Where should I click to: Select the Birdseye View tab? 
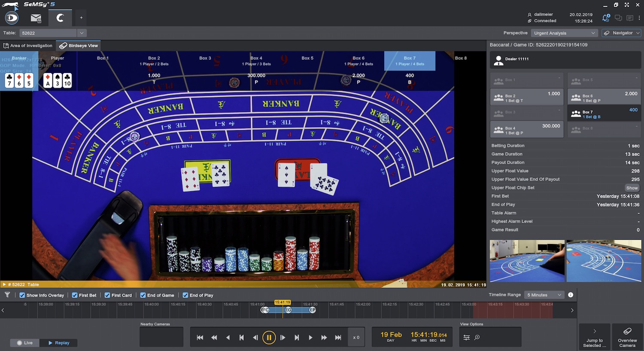point(79,46)
